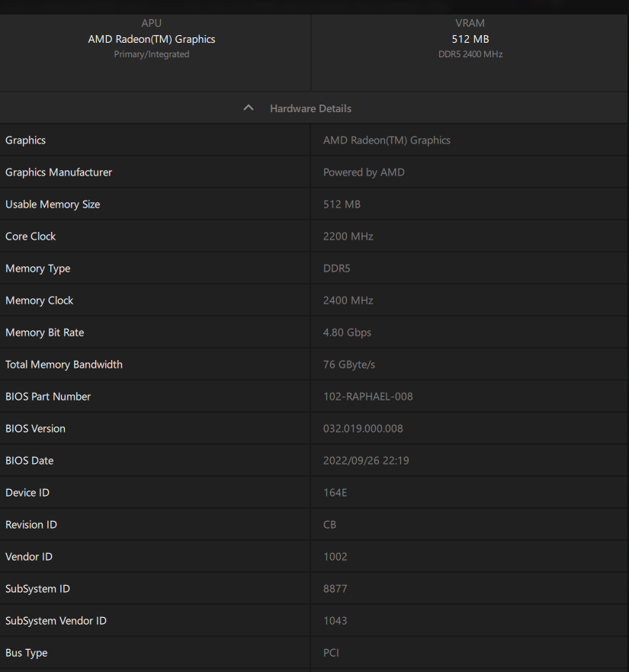Click the VRAM 512 MB summary value
Viewport: 629px width, 672px height.
pos(470,39)
